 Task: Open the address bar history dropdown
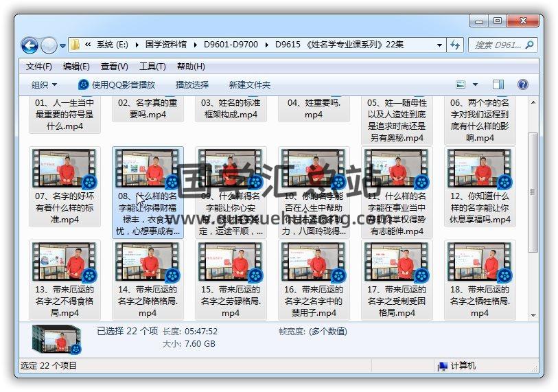(439, 45)
